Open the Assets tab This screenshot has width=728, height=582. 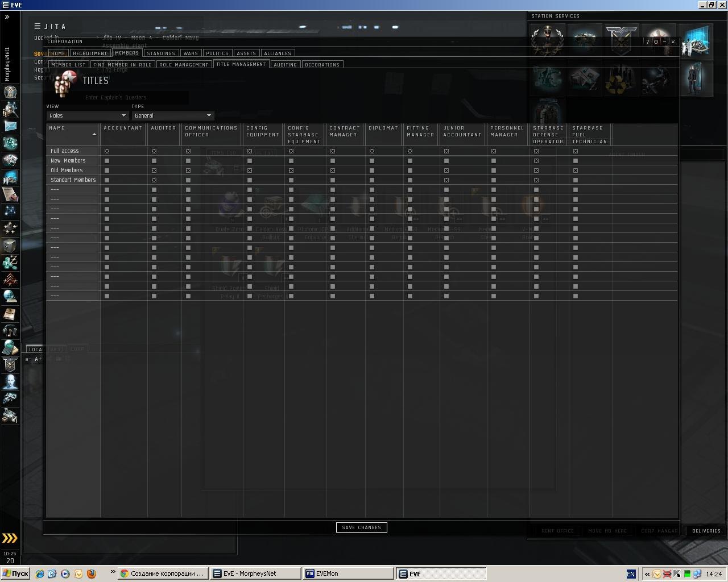(x=246, y=53)
